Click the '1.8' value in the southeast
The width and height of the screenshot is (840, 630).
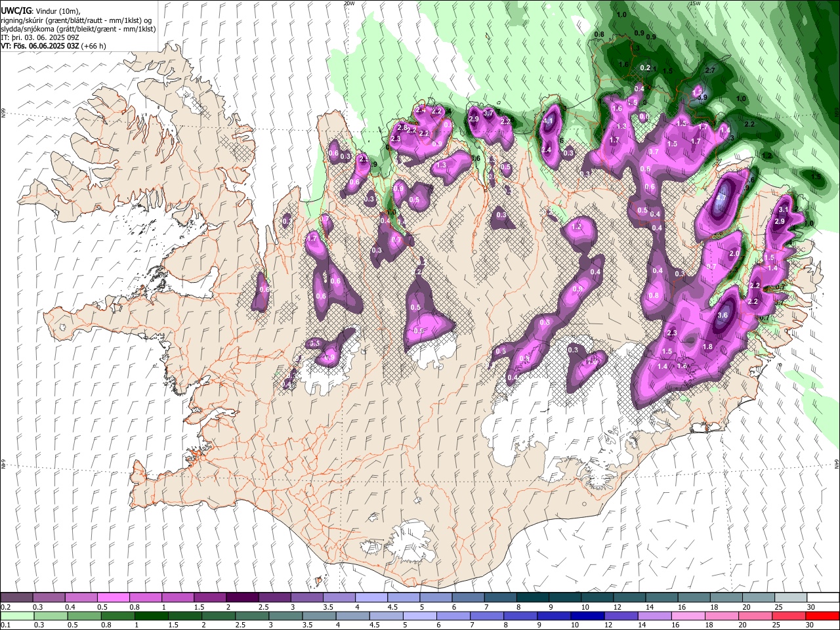(707, 347)
